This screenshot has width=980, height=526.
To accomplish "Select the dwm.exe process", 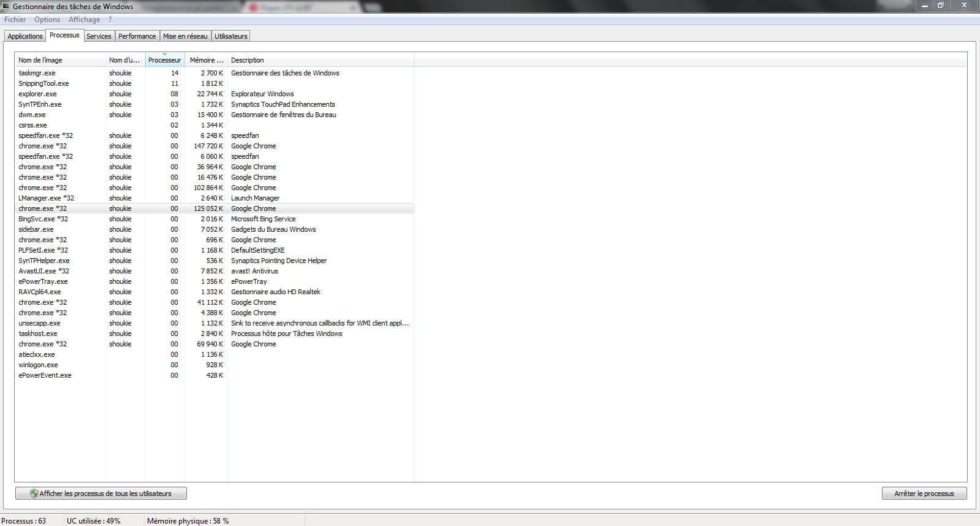I will pos(215,115).
